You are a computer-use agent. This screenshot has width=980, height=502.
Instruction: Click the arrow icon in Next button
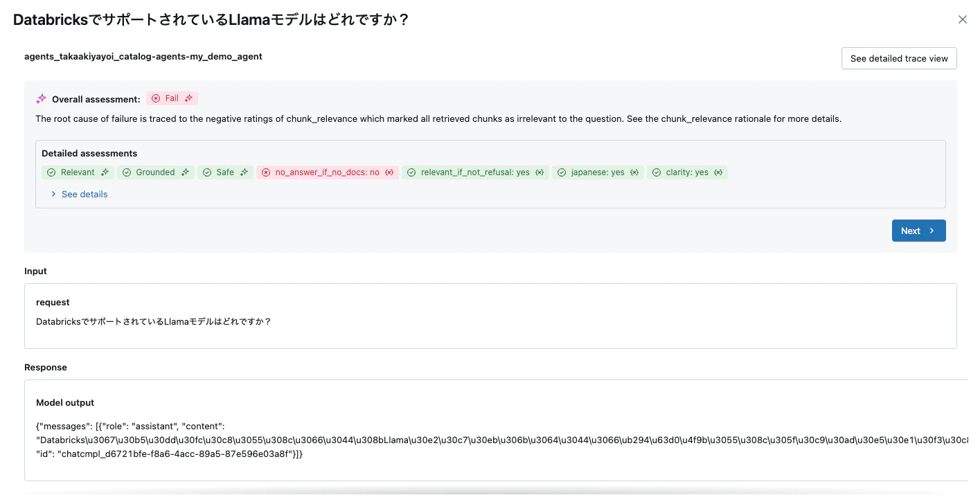932,231
